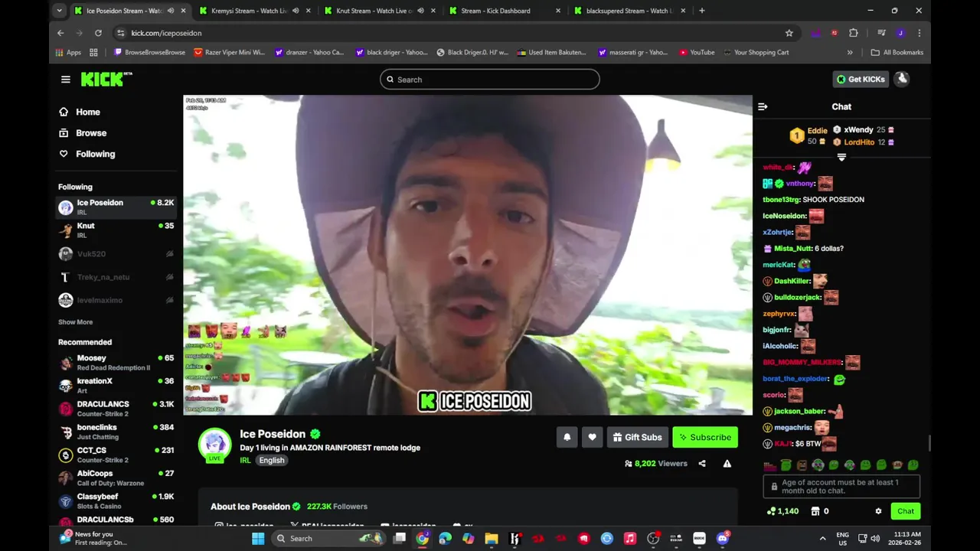Open recommended channel AbiCoops

click(x=116, y=478)
